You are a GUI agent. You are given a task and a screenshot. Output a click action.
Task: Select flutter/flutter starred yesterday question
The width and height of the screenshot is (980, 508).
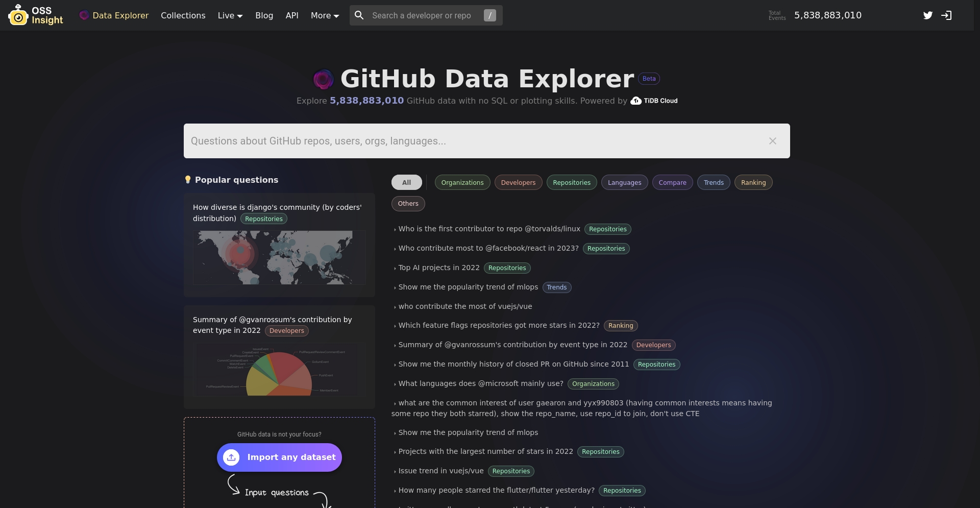[496, 490]
